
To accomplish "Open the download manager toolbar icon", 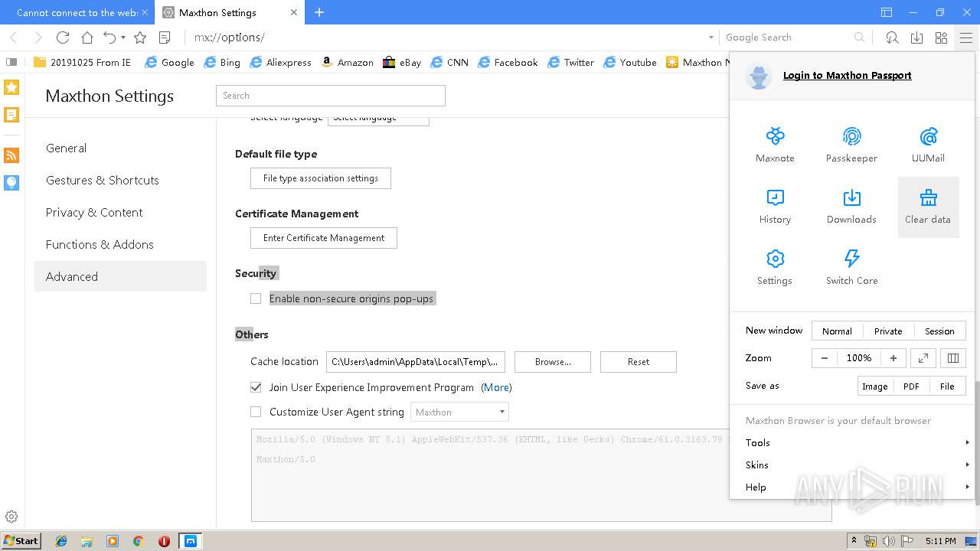I will coord(916,37).
